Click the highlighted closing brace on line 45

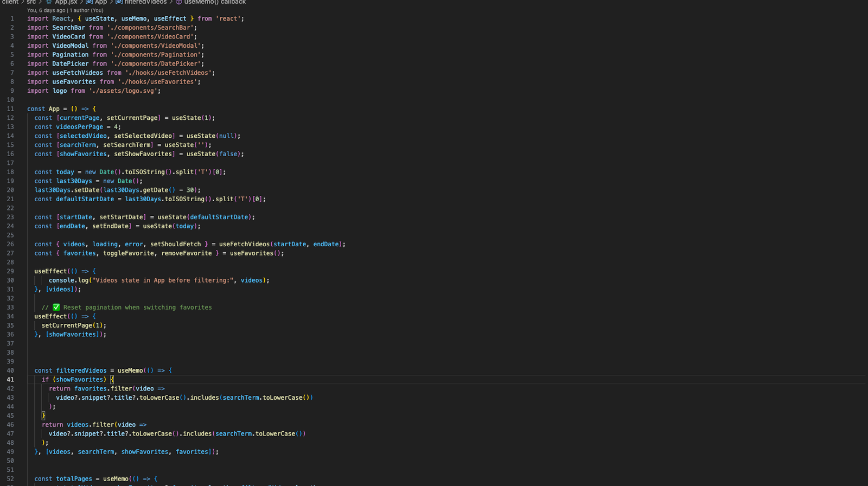43,416
